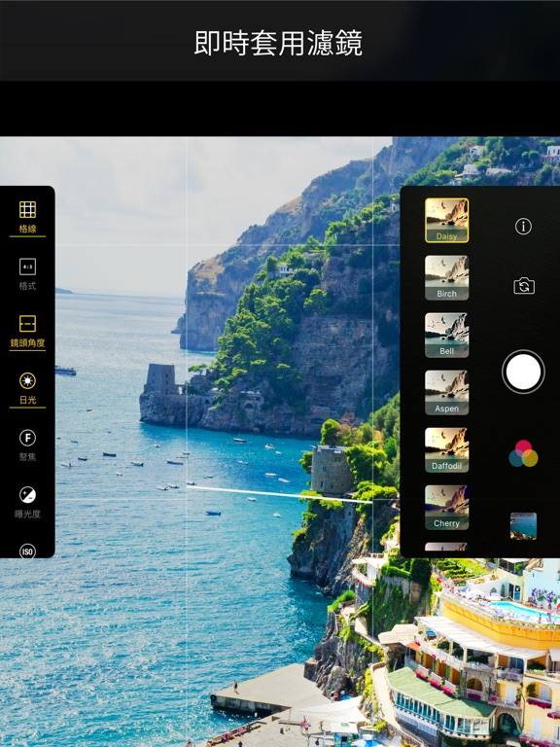Tap the white shutter button
560x747 pixels.
[523, 372]
